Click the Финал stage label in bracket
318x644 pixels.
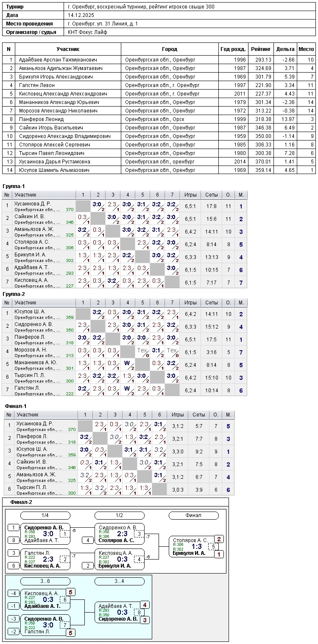pyautogui.click(x=193, y=515)
